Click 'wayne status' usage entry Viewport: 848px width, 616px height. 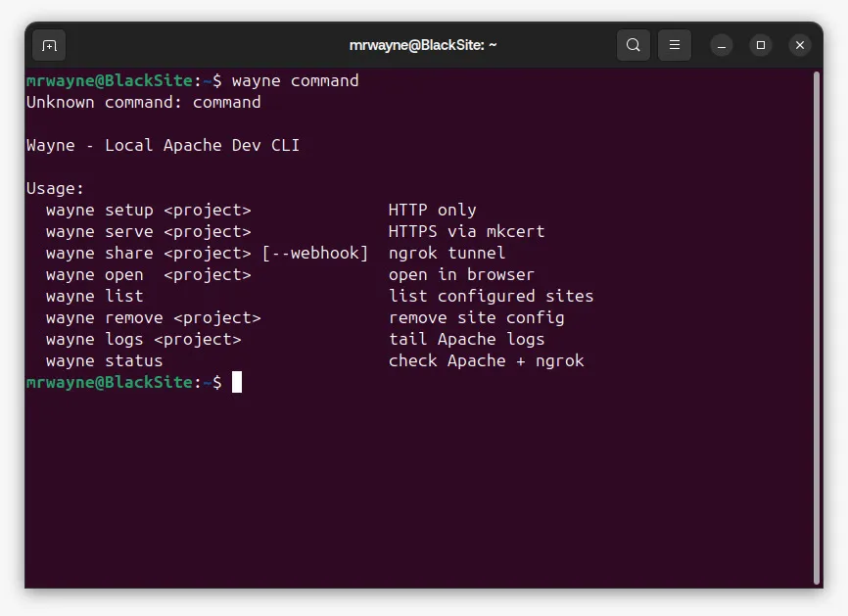tap(105, 360)
